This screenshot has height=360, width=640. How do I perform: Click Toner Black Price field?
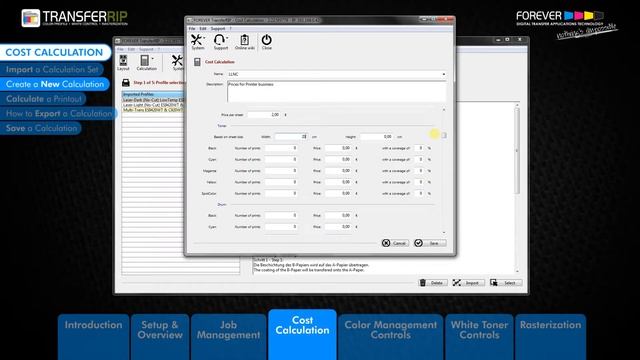click(x=338, y=148)
